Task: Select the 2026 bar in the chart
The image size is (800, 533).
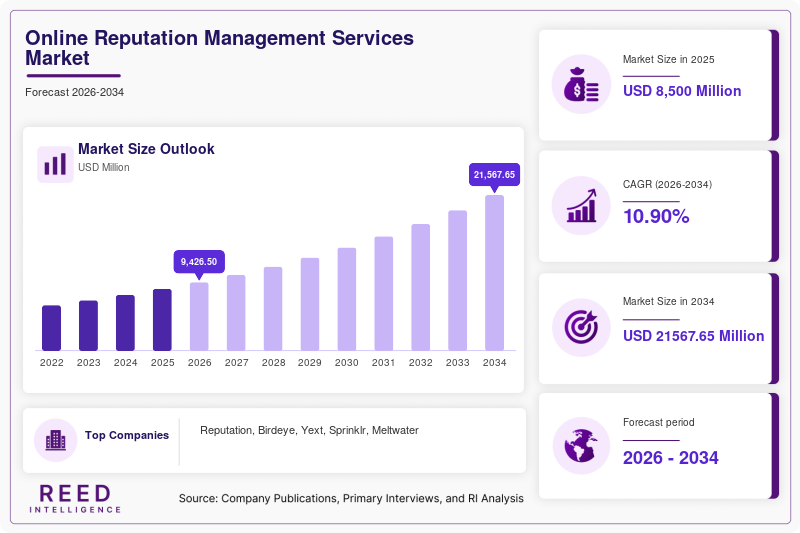Action: coord(199,316)
